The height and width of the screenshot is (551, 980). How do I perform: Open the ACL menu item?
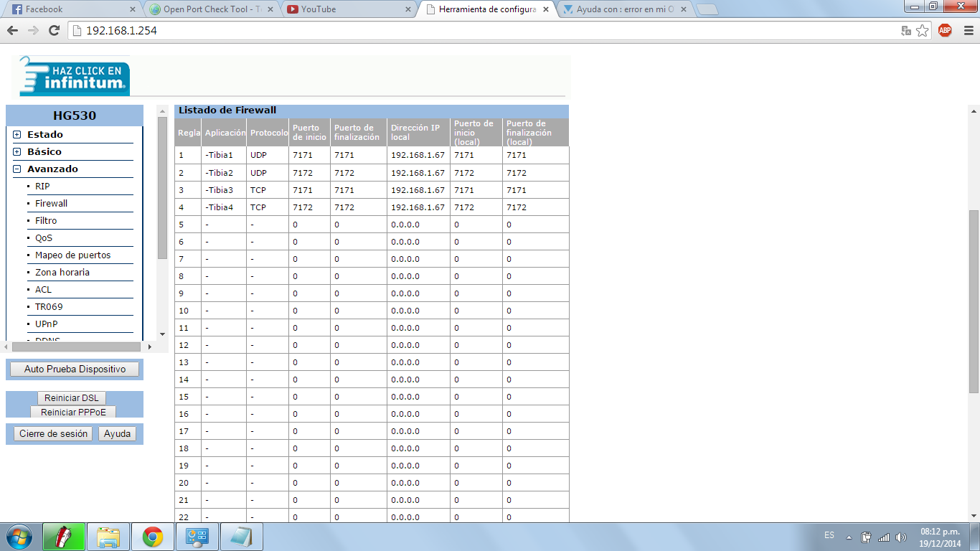coord(43,289)
